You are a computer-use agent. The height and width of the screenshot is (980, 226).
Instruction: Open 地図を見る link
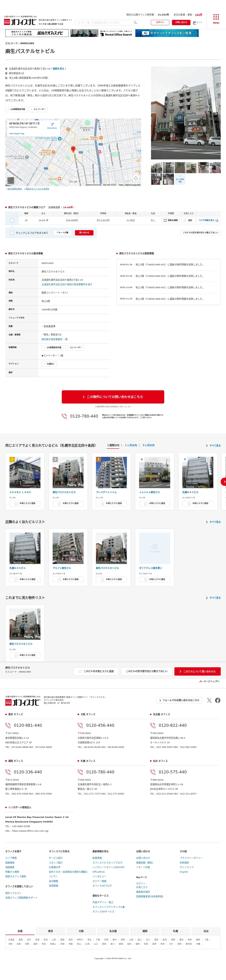point(58,69)
